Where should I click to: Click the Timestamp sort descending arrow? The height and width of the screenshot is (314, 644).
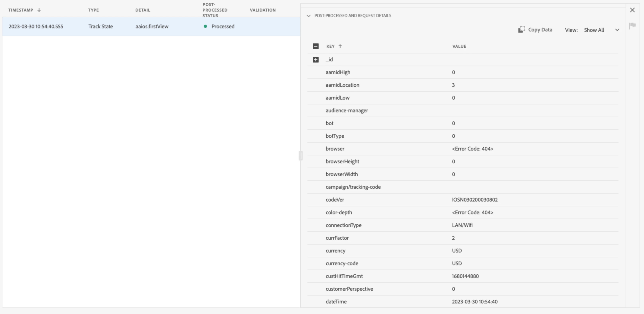[39, 10]
